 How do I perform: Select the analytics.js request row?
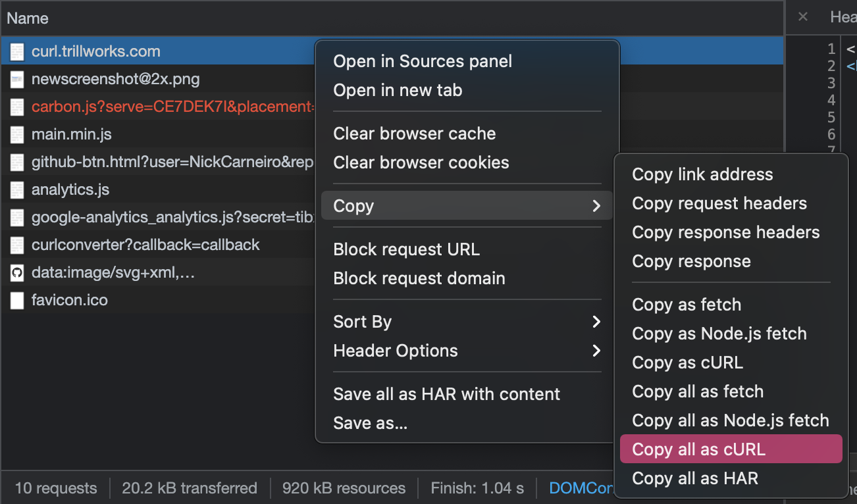pos(158,189)
